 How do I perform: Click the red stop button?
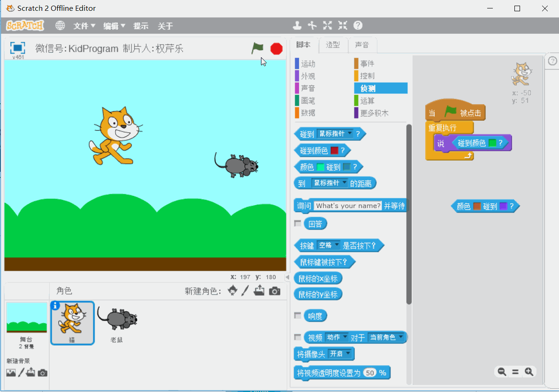(x=276, y=48)
